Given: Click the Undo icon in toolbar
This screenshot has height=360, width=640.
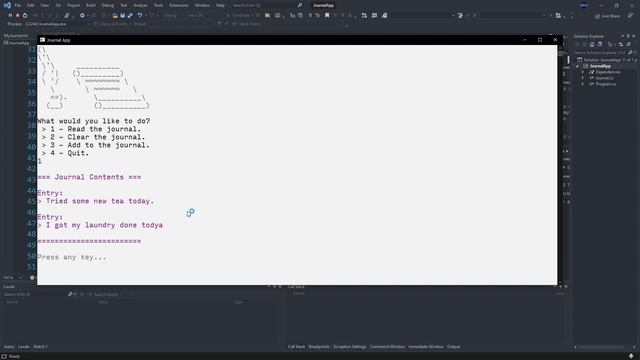Looking at the screenshot, I should [x=140, y=16].
